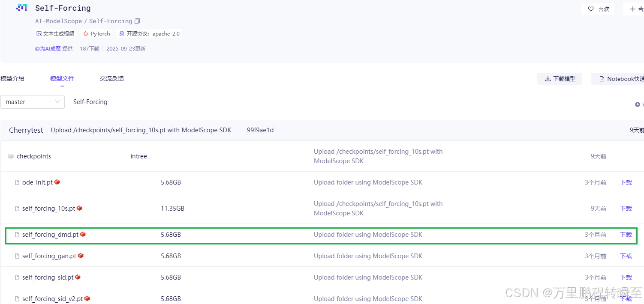Screen dimensions: 644x304
Task: Click the AI-ModelScope organization link
Action: tap(58, 21)
